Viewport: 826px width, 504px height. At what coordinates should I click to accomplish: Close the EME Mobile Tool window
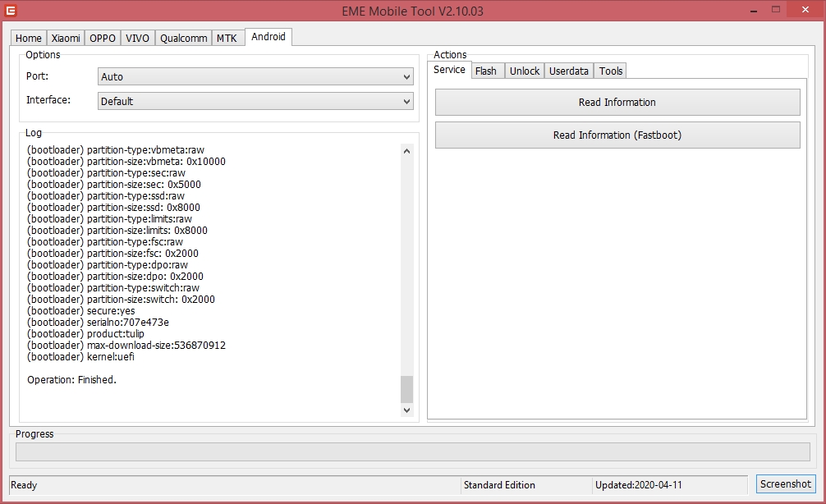[805, 10]
